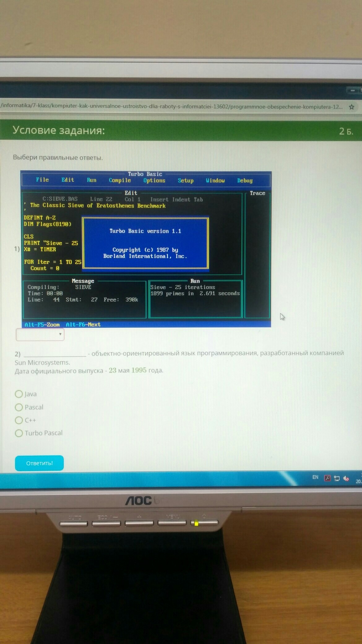Submit with the Ответить! button
Viewport: 362px width, 644px height.
click(39, 463)
